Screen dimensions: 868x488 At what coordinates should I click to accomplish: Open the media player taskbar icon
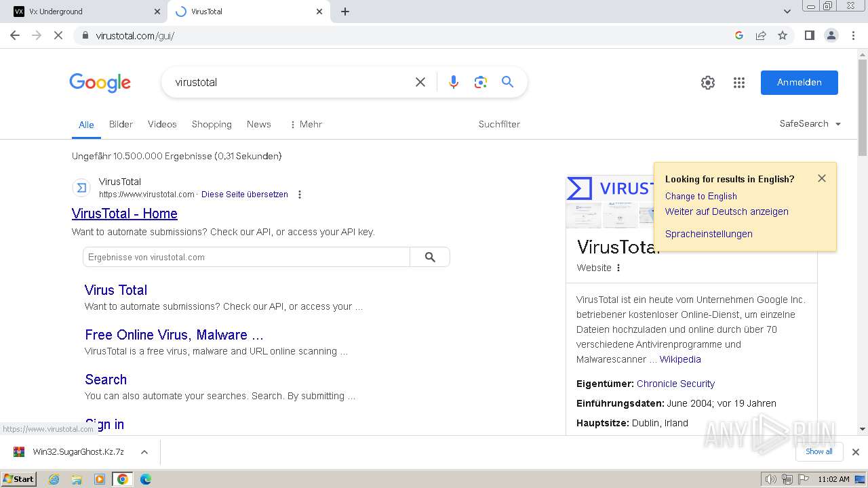(x=100, y=479)
